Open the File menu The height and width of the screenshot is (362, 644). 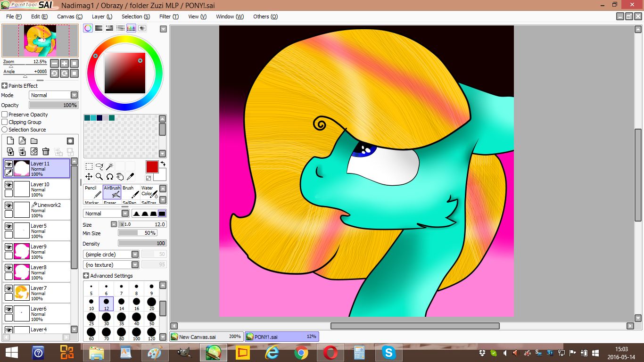[x=14, y=16]
